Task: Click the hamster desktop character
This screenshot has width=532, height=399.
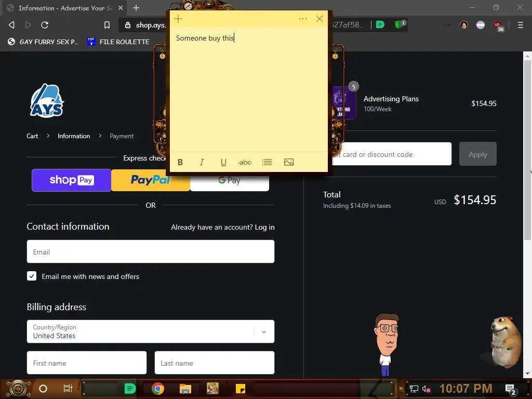Action: coord(505,342)
